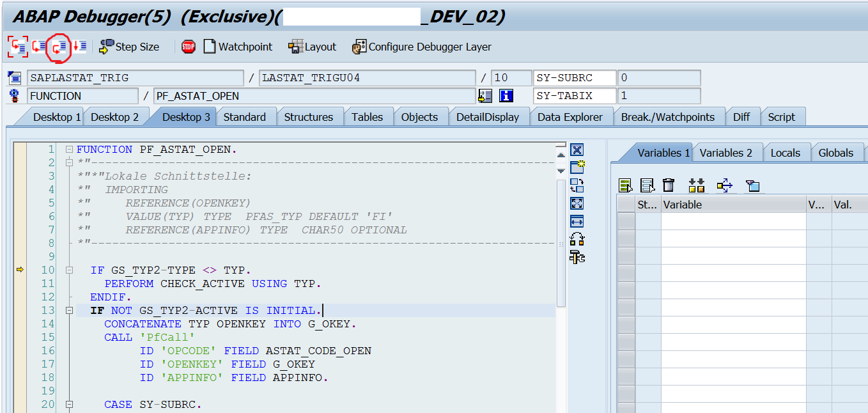Open the Tables tab
868x413 pixels.
[368, 117]
